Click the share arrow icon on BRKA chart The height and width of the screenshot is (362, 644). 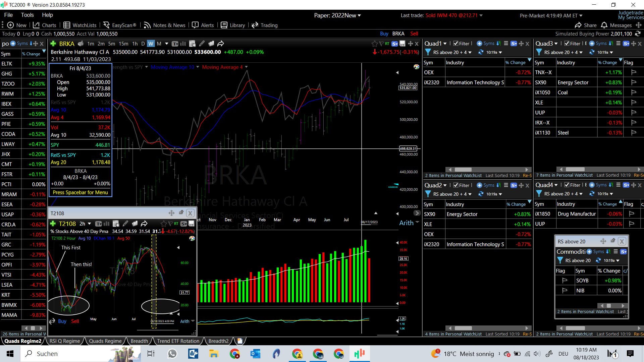[x=220, y=44]
